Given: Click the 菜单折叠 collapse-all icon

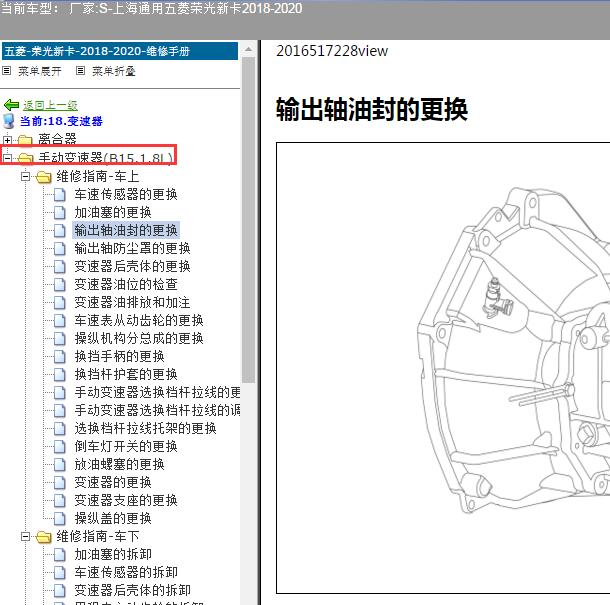Looking at the screenshot, I should (x=80, y=71).
